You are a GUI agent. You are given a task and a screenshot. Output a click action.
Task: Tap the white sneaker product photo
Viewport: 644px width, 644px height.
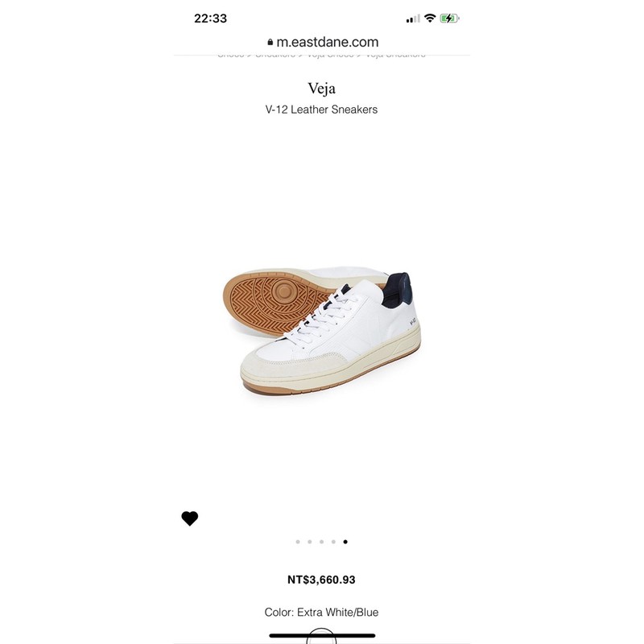pyautogui.click(x=322, y=332)
